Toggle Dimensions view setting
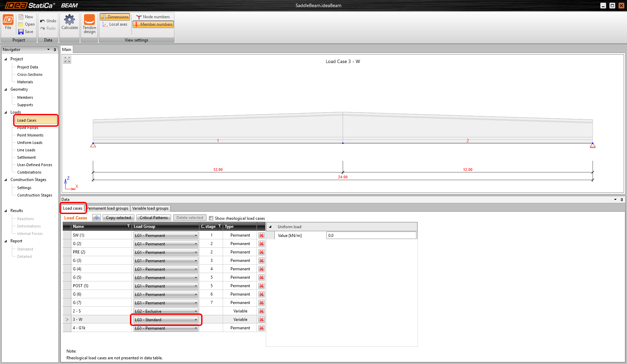627x364 pixels. pyautogui.click(x=115, y=17)
